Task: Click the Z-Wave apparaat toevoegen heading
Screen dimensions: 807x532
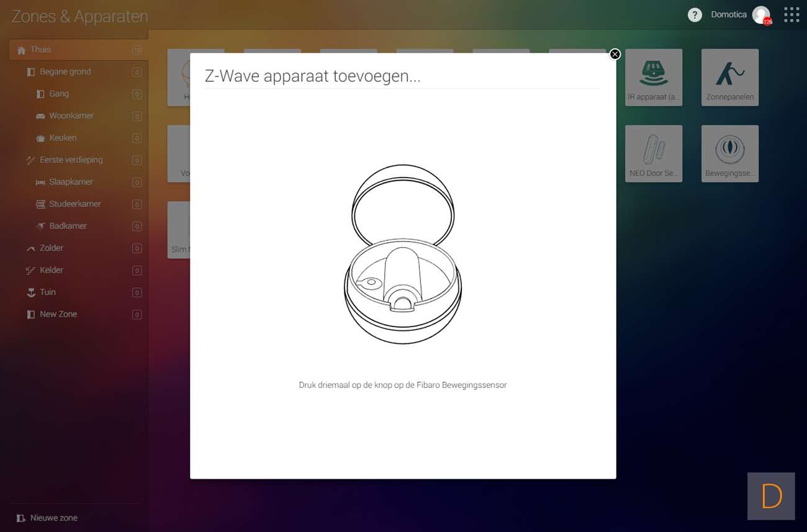Action: pos(313,76)
